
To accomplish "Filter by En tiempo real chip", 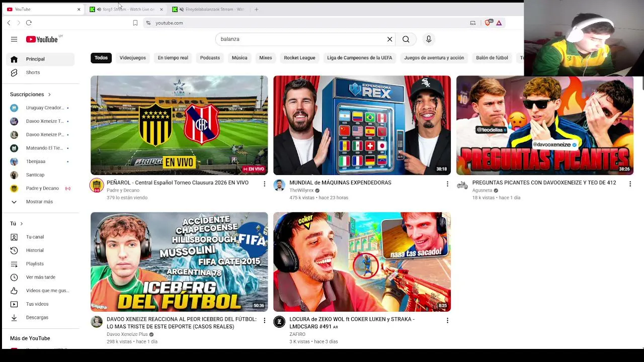I will (x=173, y=58).
